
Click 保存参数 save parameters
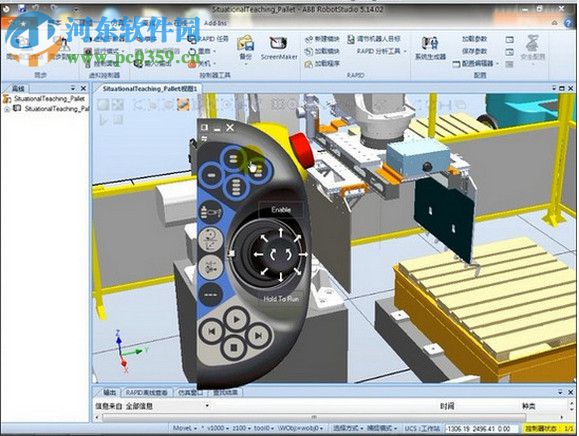pos(474,51)
